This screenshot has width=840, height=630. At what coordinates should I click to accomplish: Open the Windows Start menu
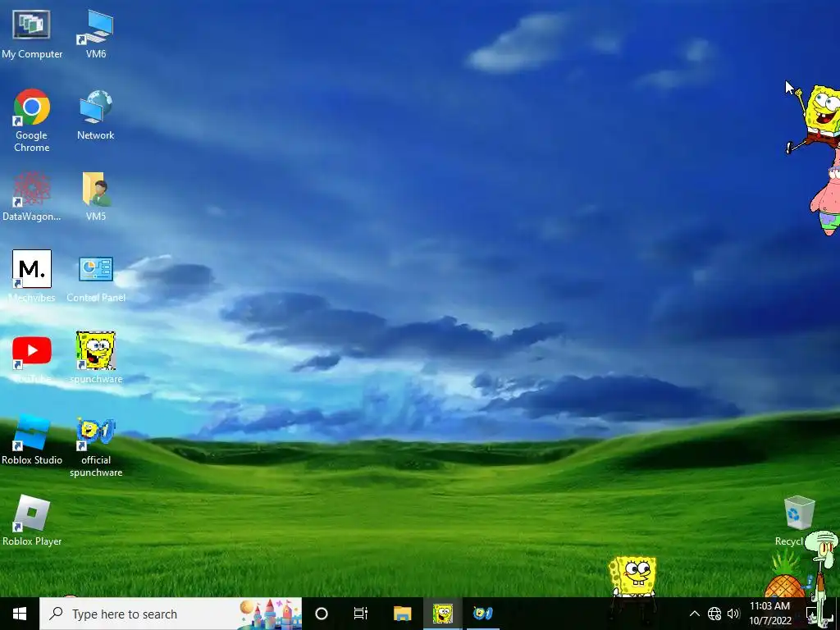tap(20, 614)
